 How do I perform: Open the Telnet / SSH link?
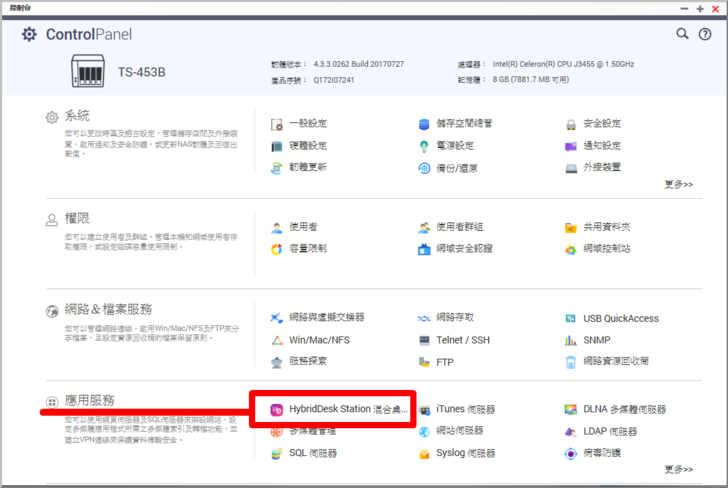(462, 340)
